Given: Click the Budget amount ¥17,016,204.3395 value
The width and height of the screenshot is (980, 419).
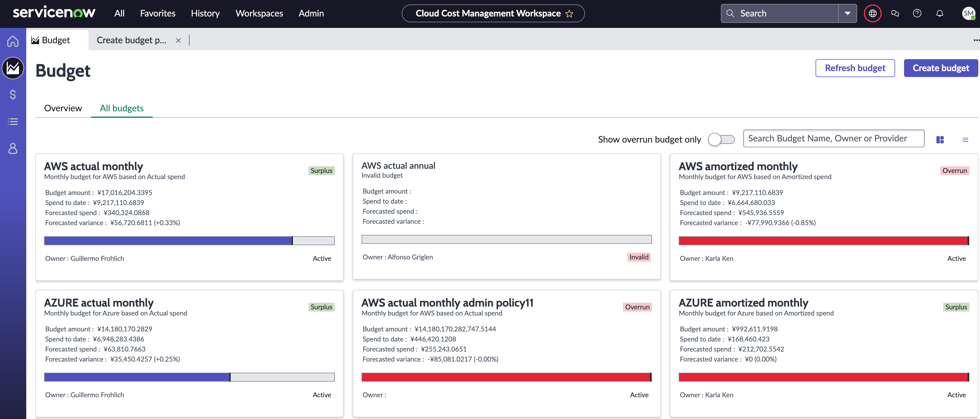Looking at the screenshot, I should 125,193.
